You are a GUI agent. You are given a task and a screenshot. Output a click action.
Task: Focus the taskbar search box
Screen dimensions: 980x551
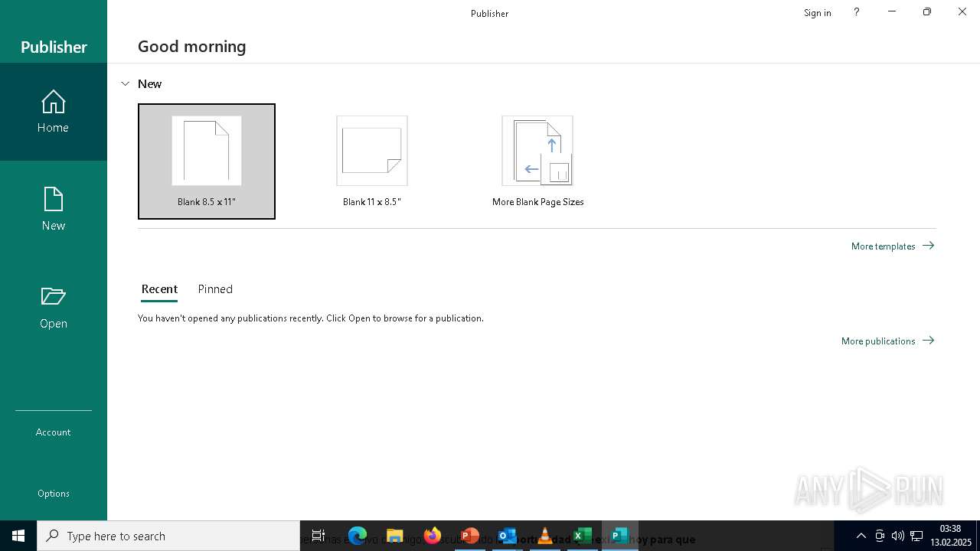click(168, 536)
